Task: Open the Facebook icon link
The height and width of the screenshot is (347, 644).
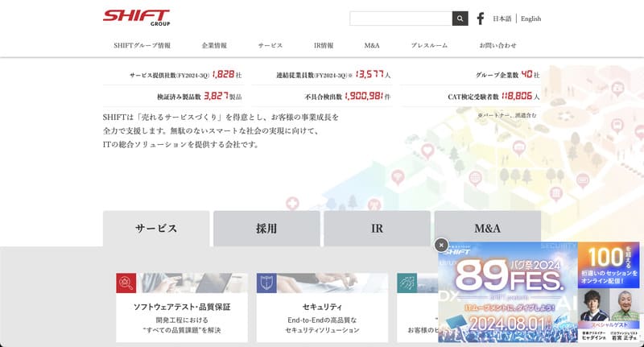Action: 481,19
